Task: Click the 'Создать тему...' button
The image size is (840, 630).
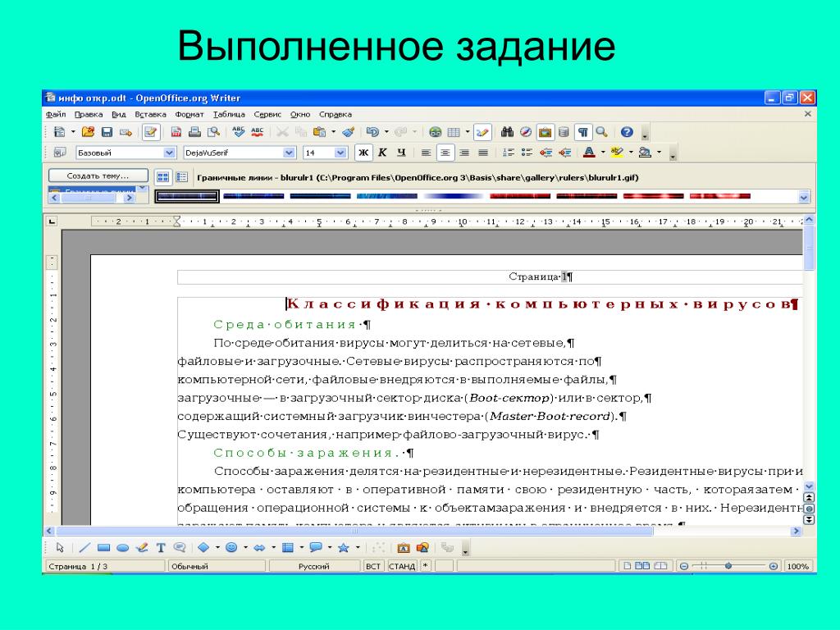Action: coord(98,176)
